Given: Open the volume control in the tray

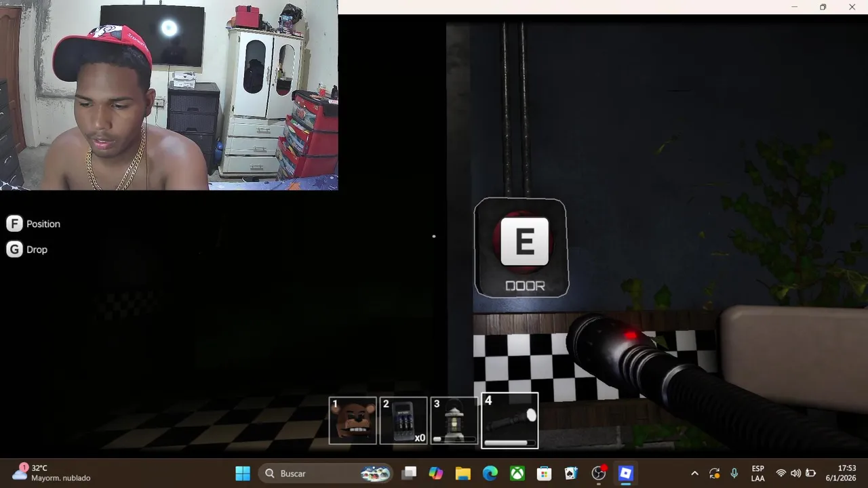Looking at the screenshot, I should click(795, 473).
